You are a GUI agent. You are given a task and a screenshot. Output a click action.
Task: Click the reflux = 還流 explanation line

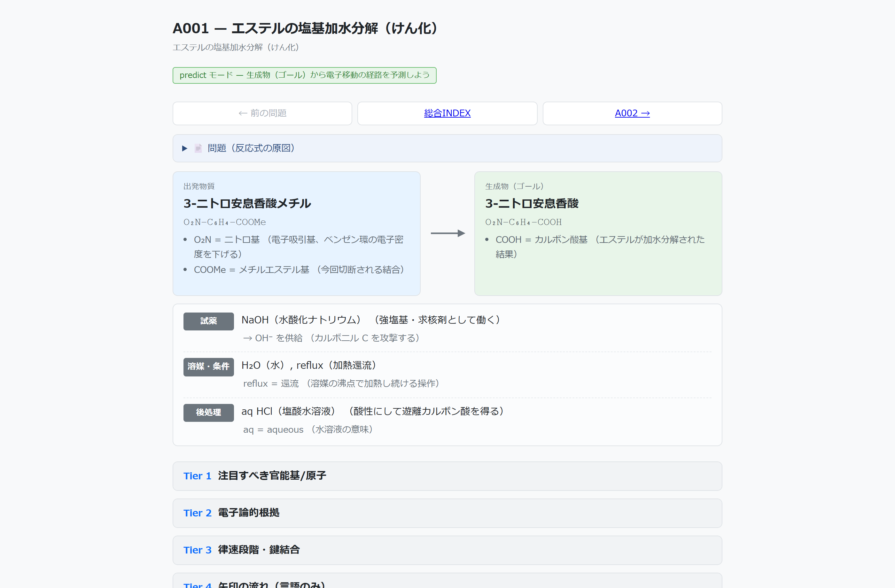pyautogui.click(x=341, y=383)
